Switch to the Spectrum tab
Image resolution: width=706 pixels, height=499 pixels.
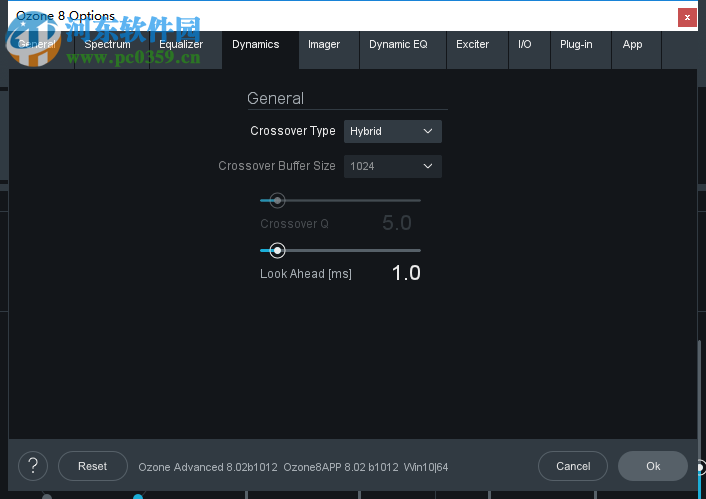click(111, 50)
